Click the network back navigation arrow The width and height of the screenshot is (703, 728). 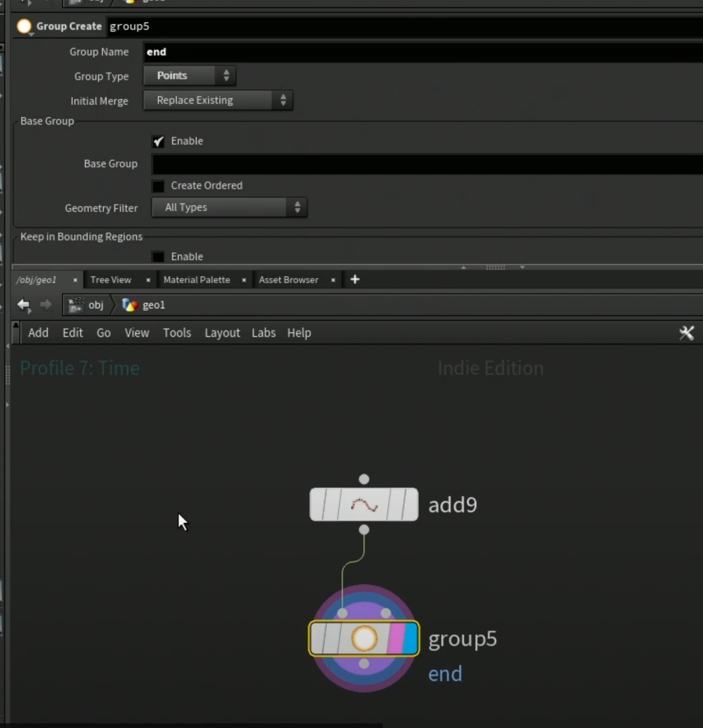pos(24,305)
